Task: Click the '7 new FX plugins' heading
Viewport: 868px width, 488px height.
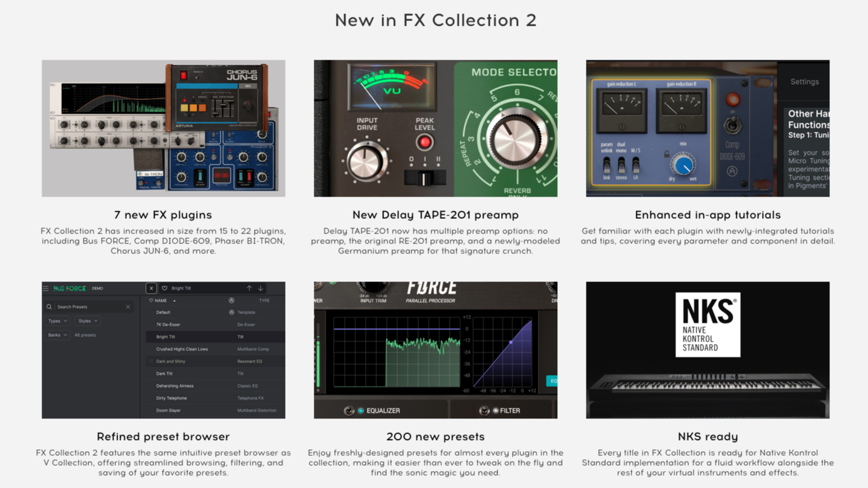Action: click(x=163, y=215)
